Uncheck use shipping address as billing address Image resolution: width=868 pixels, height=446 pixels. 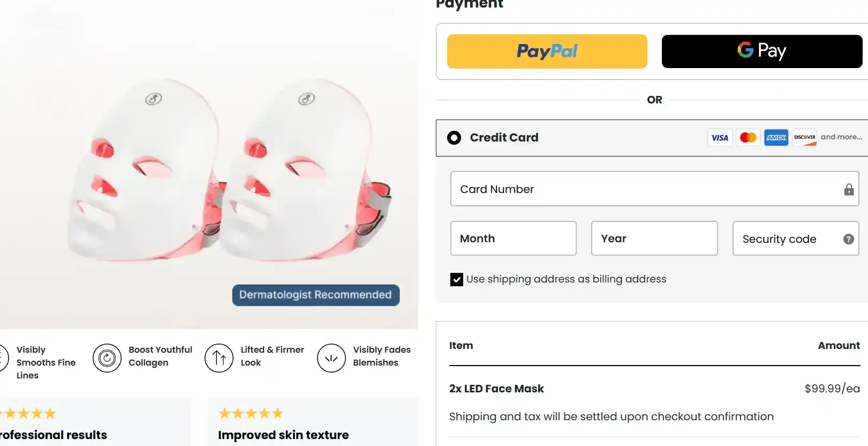(456, 279)
